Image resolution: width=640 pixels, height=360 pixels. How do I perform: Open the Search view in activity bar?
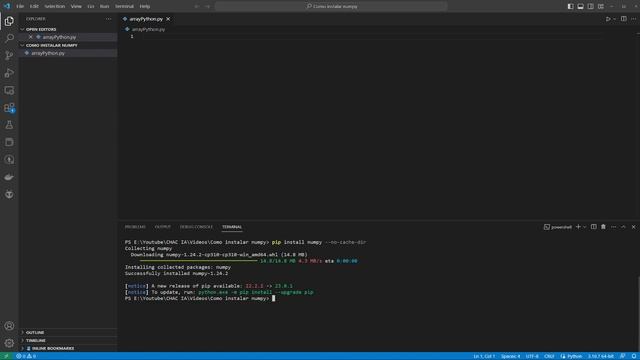coord(9,38)
